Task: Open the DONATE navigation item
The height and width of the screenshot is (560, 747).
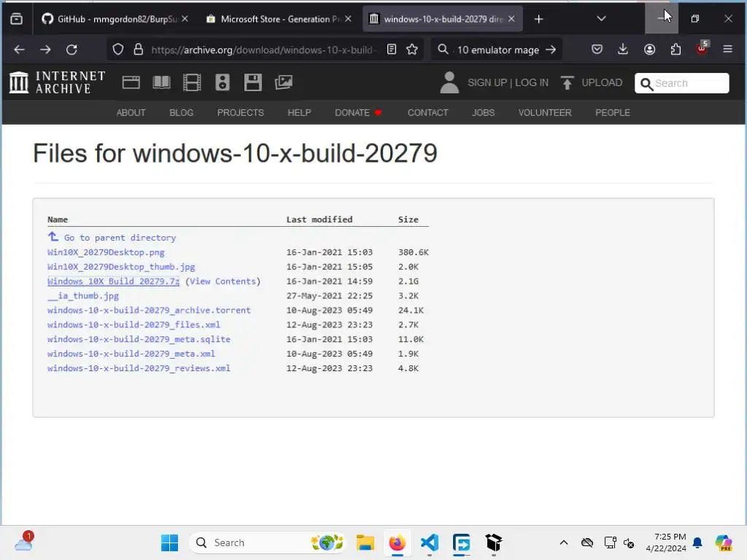Action: pos(358,113)
